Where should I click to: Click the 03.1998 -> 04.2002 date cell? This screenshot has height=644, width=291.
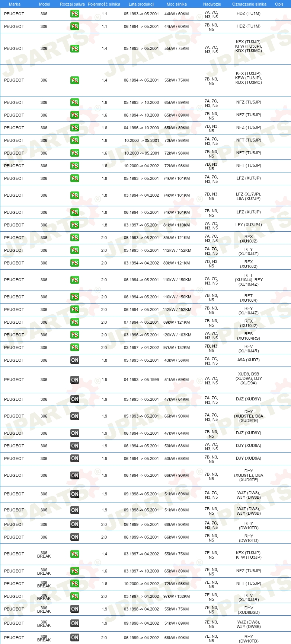click(141, 609)
